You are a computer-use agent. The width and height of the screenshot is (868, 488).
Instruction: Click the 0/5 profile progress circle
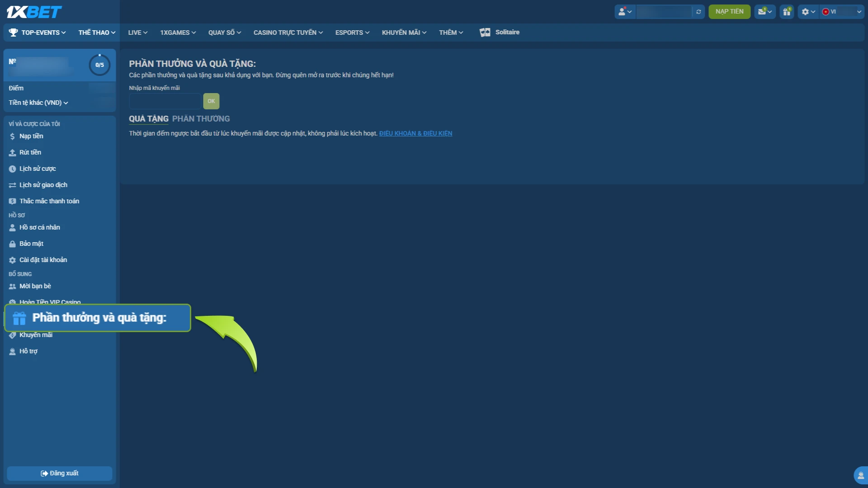pos(99,65)
